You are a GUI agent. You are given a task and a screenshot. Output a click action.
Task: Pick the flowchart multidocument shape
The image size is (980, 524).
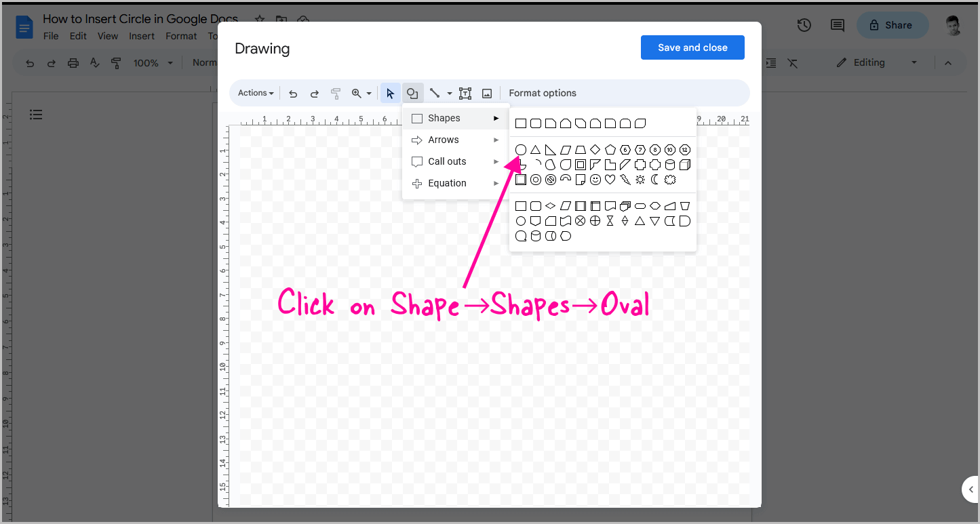(625, 206)
